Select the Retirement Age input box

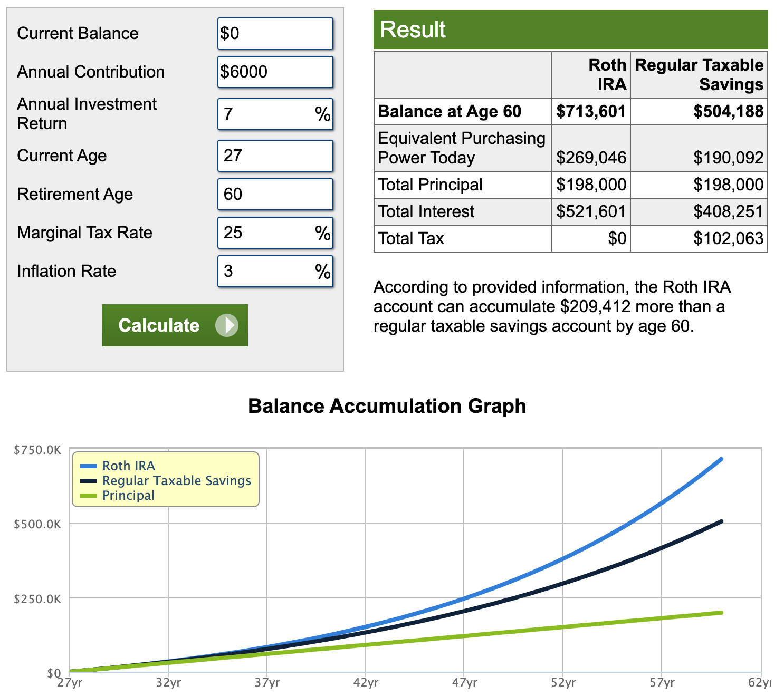[x=275, y=194]
